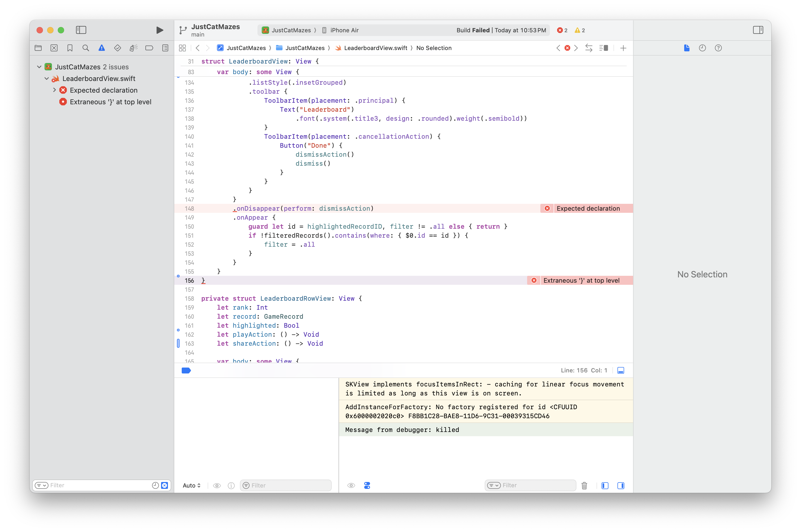
Task: Toggle the right inspector panel
Action: (758, 30)
